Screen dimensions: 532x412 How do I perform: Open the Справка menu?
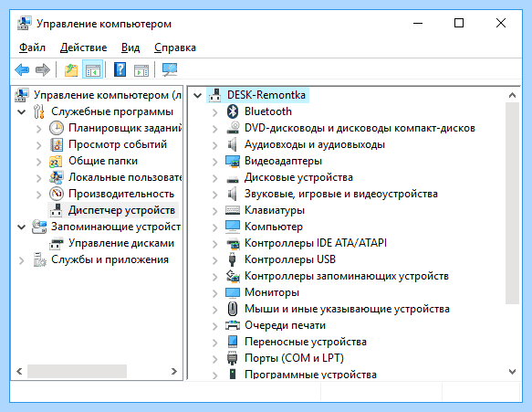pos(175,48)
